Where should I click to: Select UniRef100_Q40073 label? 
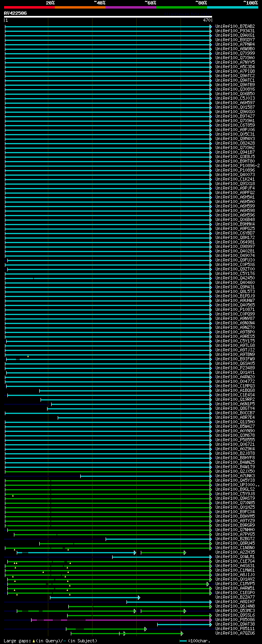[x=235, y=175]
